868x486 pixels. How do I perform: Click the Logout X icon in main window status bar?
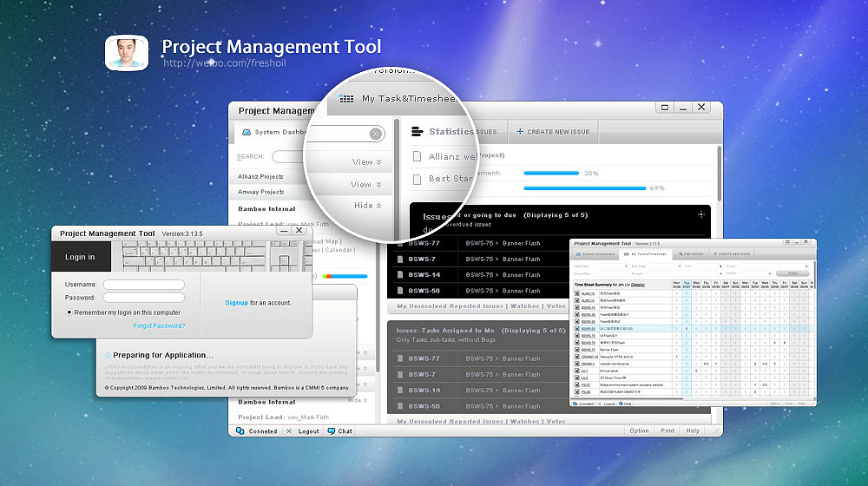[289, 430]
